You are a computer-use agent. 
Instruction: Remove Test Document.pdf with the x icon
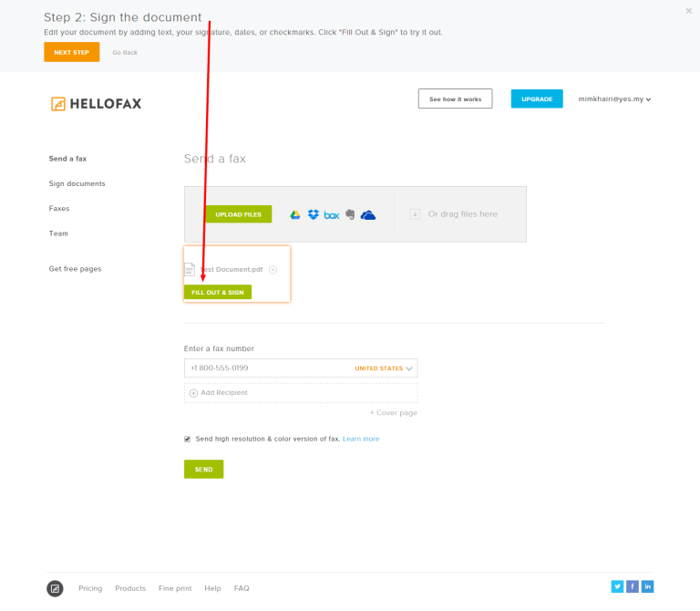pyautogui.click(x=273, y=269)
